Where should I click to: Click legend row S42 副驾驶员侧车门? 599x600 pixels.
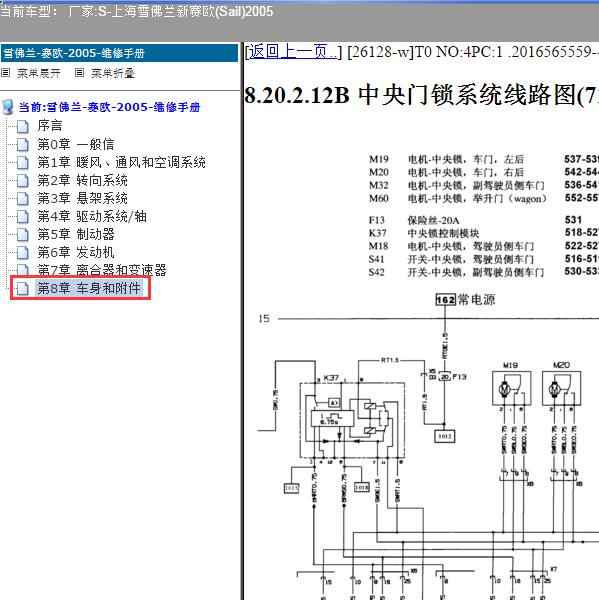point(483,272)
